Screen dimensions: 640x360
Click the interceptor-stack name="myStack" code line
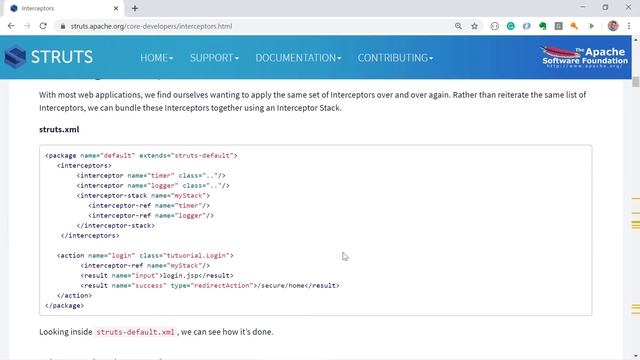(x=143, y=196)
